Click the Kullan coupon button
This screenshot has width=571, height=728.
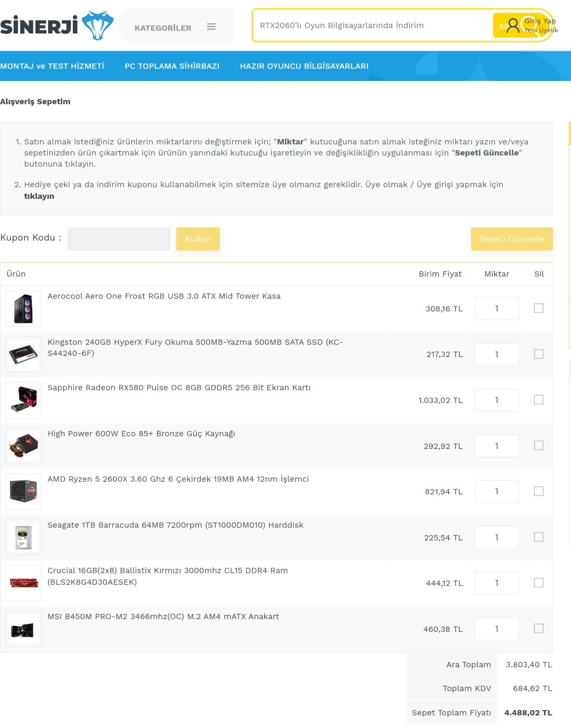point(198,238)
